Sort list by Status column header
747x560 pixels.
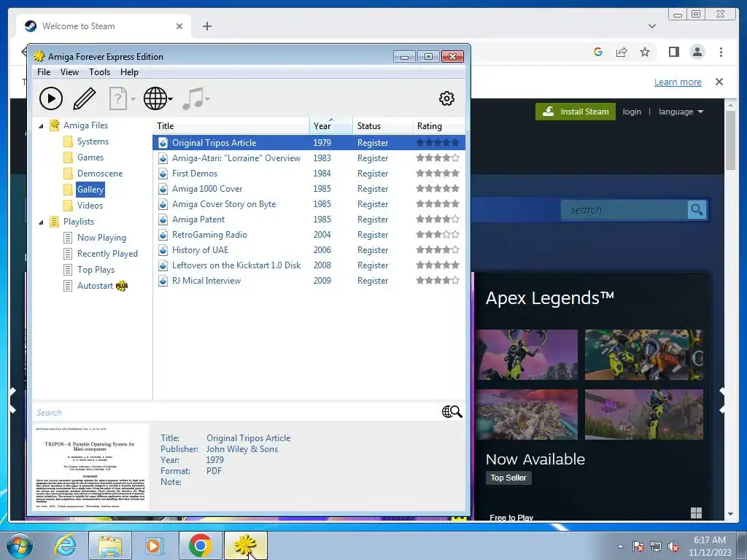click(382, 126)
